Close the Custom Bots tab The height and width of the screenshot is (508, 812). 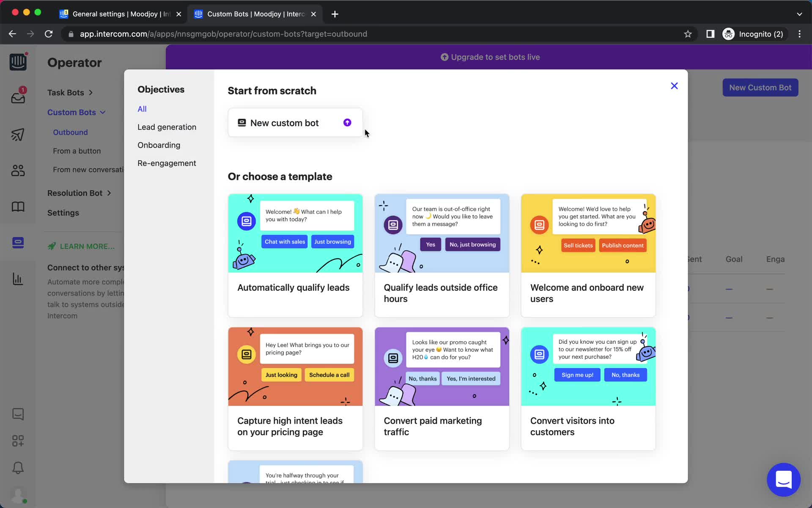(313, 14)
